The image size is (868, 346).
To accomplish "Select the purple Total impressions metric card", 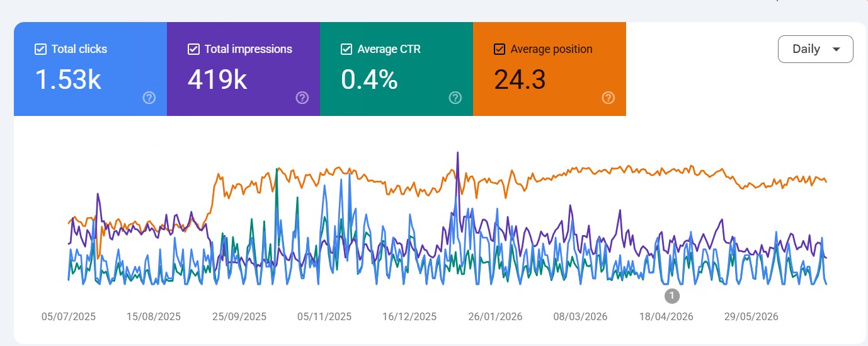I will tap(243, 69).
